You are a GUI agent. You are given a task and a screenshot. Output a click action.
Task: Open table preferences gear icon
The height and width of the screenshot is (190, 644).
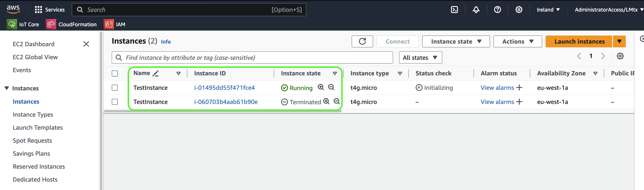coord(620,56)
